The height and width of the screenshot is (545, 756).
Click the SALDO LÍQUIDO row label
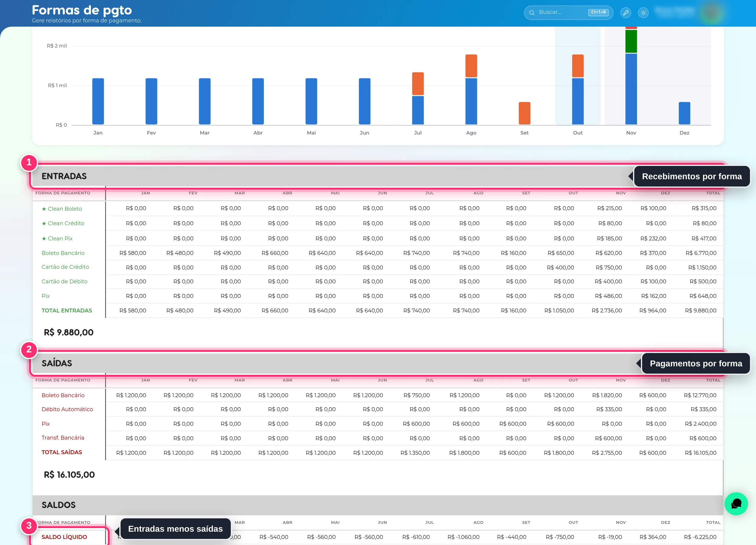64,537
